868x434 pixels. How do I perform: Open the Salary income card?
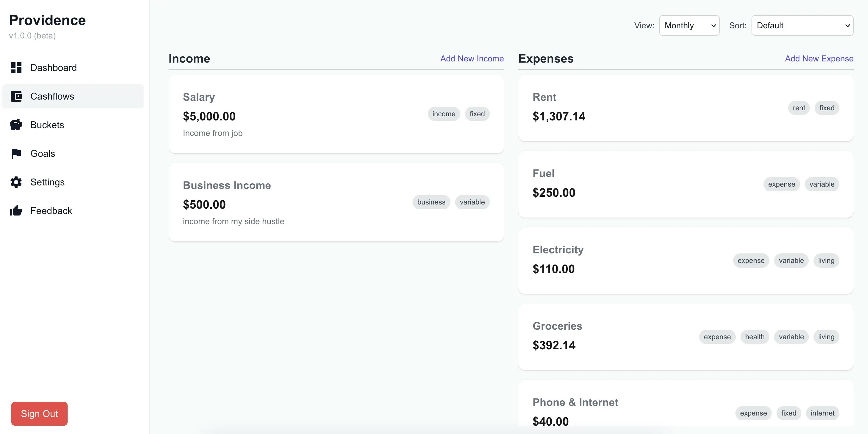coord(303,114)
